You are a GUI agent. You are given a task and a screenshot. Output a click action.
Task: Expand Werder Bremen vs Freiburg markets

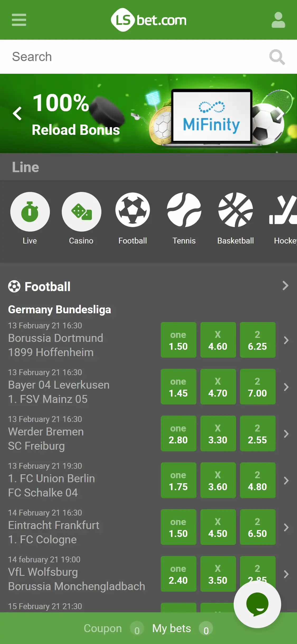pos(286,434)
